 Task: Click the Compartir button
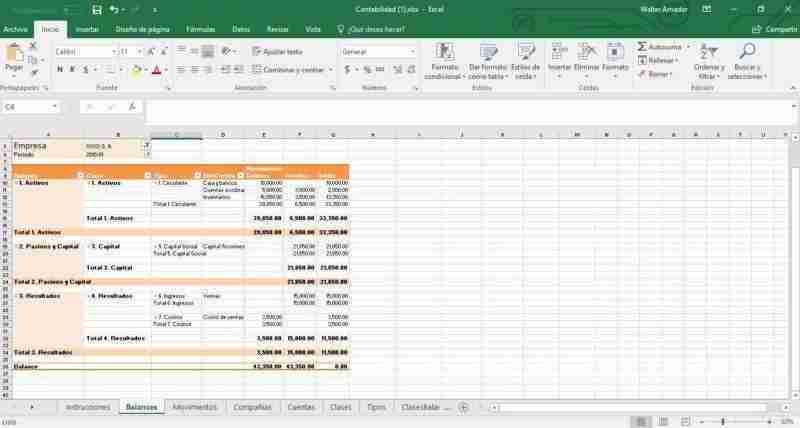(x=775, y=29)
